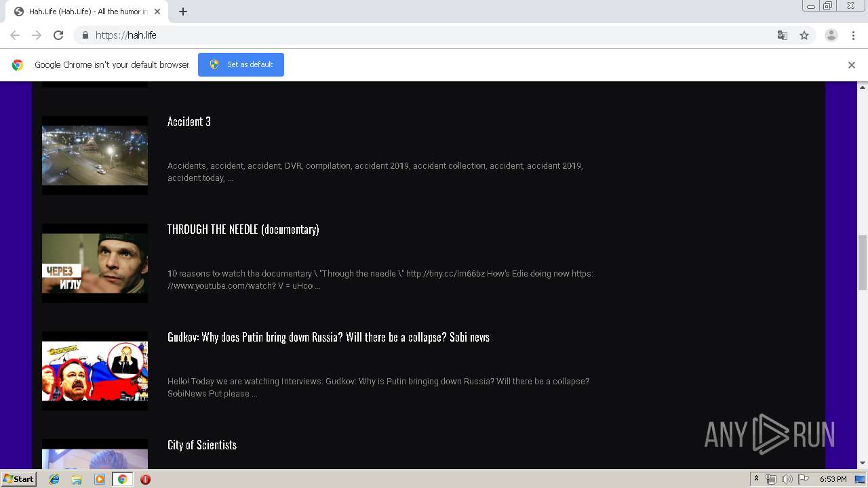Click the 6:53 PM system clock
Viewport: 868px width, 488px height.
pyautogui.click(x=833, y=479)
